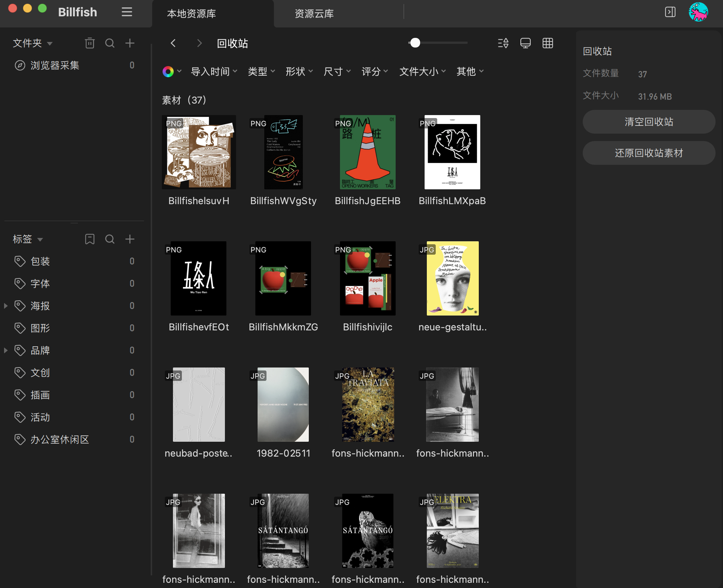Search tags with the magnifier icon
This screenshot has height=588, width=723.
pyautogui.click(x=110, y=239)
